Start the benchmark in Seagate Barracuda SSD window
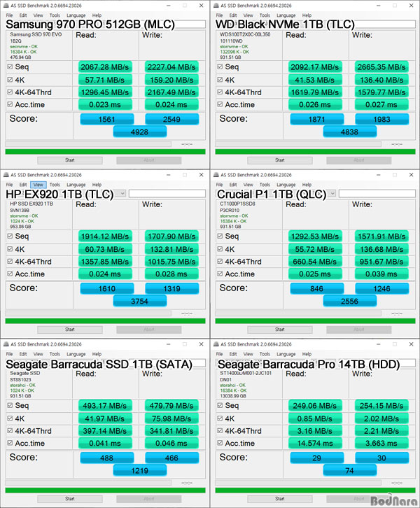 tap(70, 499)
